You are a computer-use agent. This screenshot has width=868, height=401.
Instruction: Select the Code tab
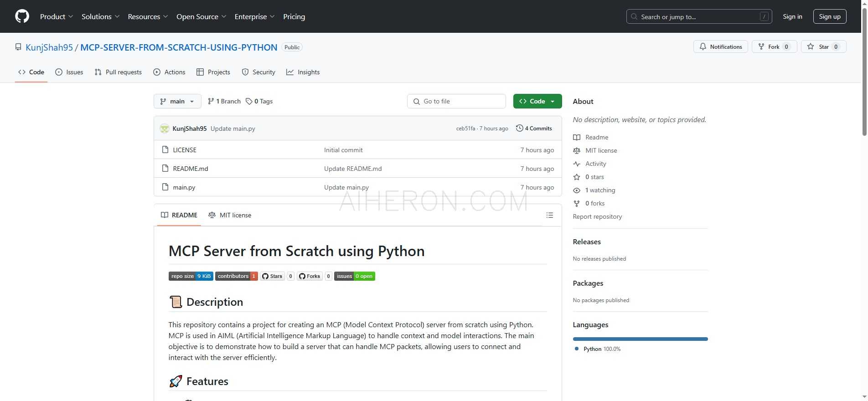click(31, 72)
